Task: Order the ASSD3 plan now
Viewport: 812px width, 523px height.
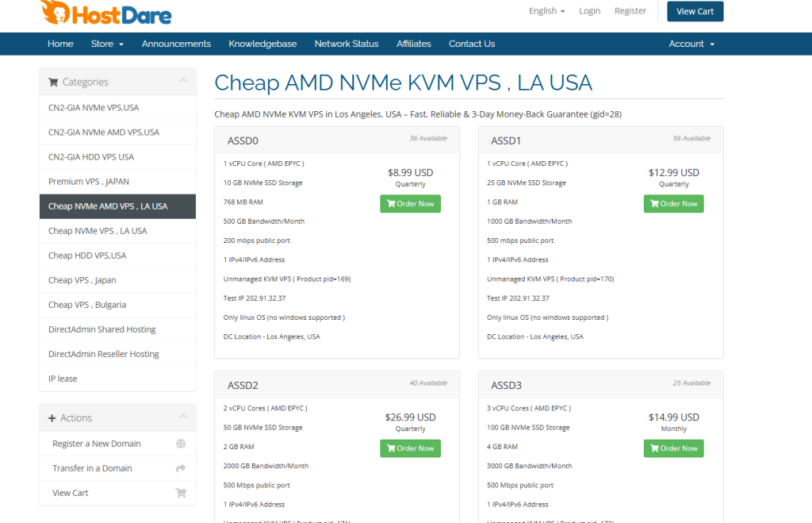Action: click(674, 448)
